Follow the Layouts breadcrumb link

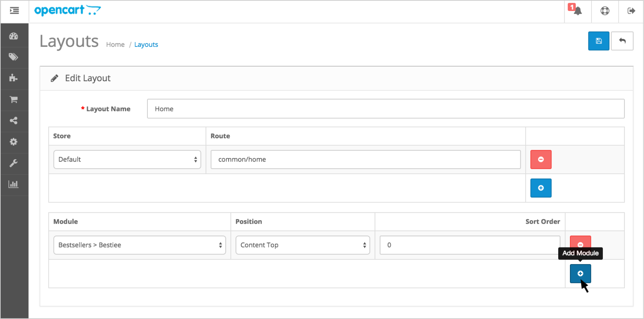click(x=146, y=45)
